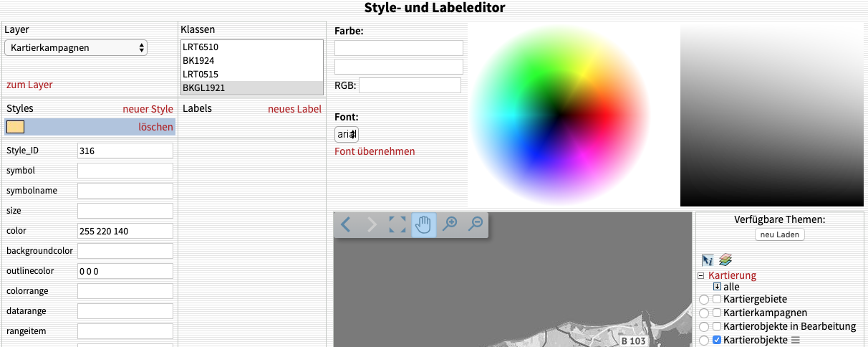Activate the zoom out magnifier

pyautogui.click(x=476, y=224)
